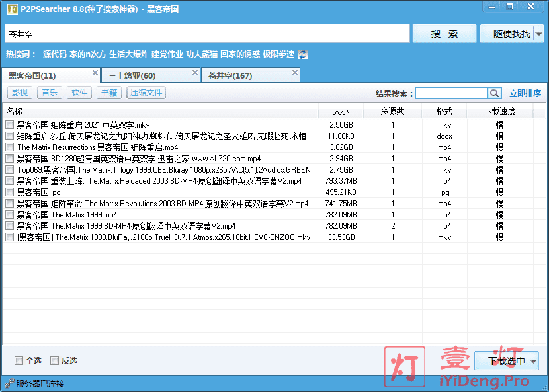
Task: Filter results by 书籍
Action: tap(109, 93)
